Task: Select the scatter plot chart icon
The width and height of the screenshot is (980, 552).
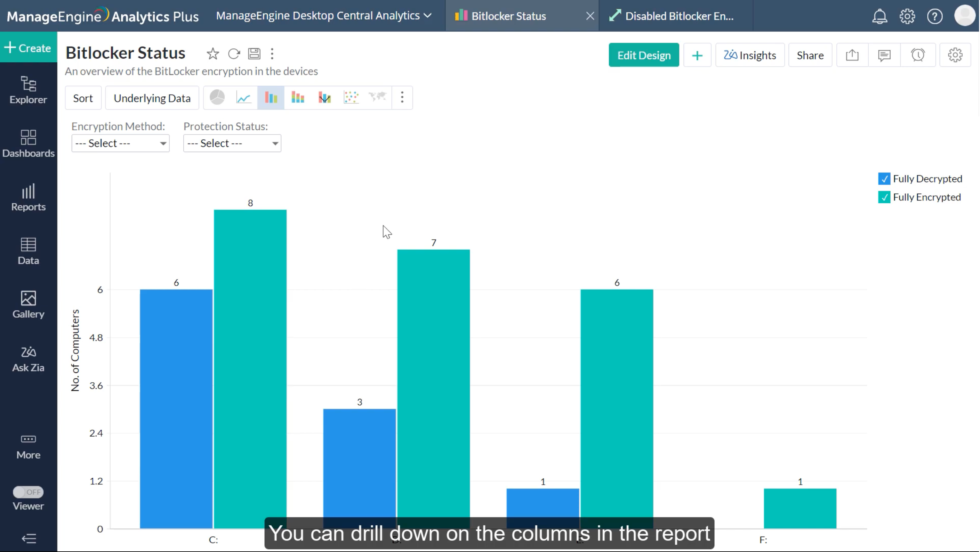Action: 351,98
